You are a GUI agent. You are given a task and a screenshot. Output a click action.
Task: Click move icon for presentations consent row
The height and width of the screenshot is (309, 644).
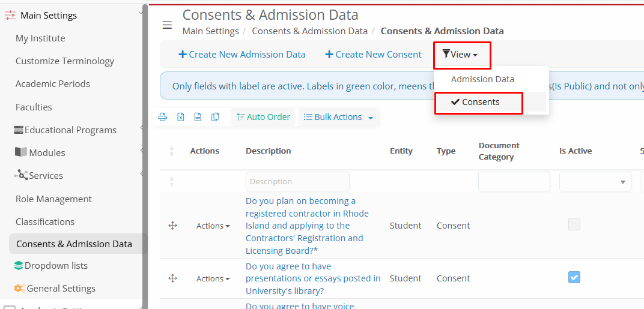point(172,278)
